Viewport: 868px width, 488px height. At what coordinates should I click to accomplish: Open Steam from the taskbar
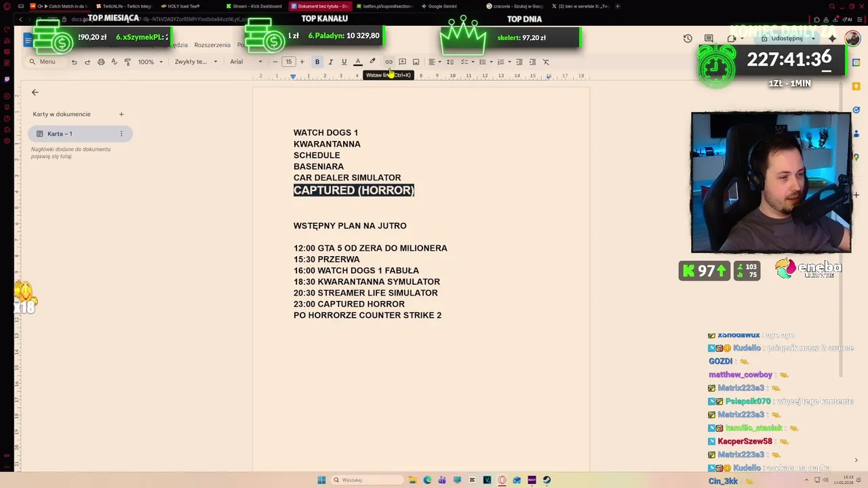[x=547, y=480]
